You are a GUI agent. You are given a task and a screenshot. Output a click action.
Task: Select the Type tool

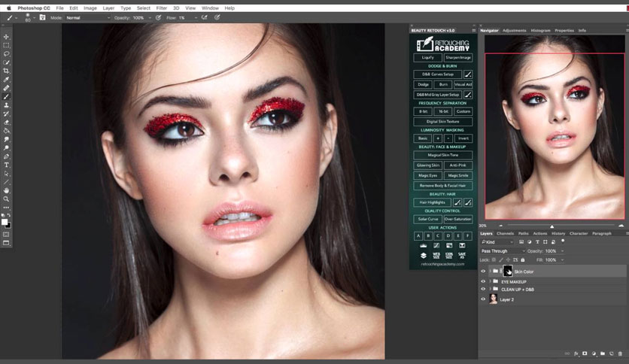(x=7, y=165)
